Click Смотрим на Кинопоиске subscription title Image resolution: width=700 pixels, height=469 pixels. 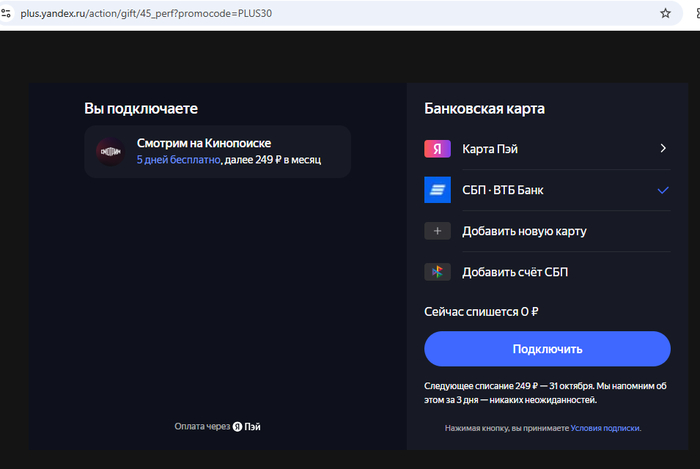pyautogui.click(x=204, y=143)
